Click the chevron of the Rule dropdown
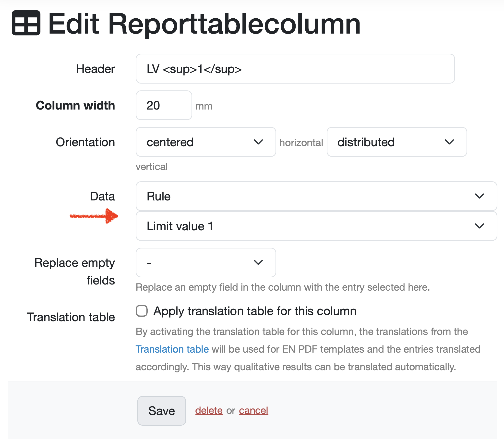 point(479,196)
